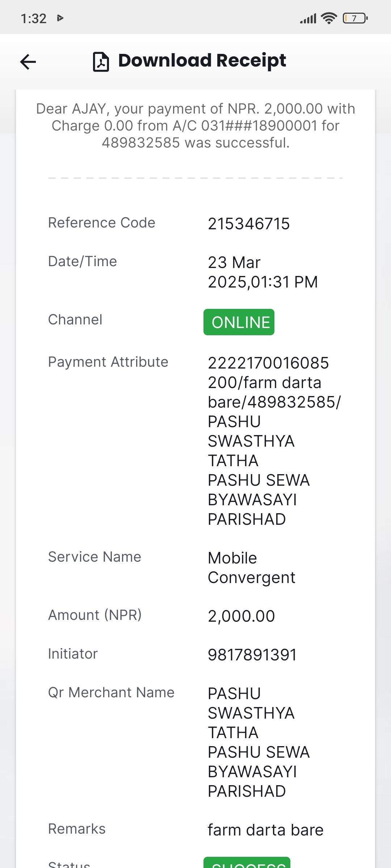391x868 pixels.
Task: Select reference code 215346715
Action: [249, 224]
